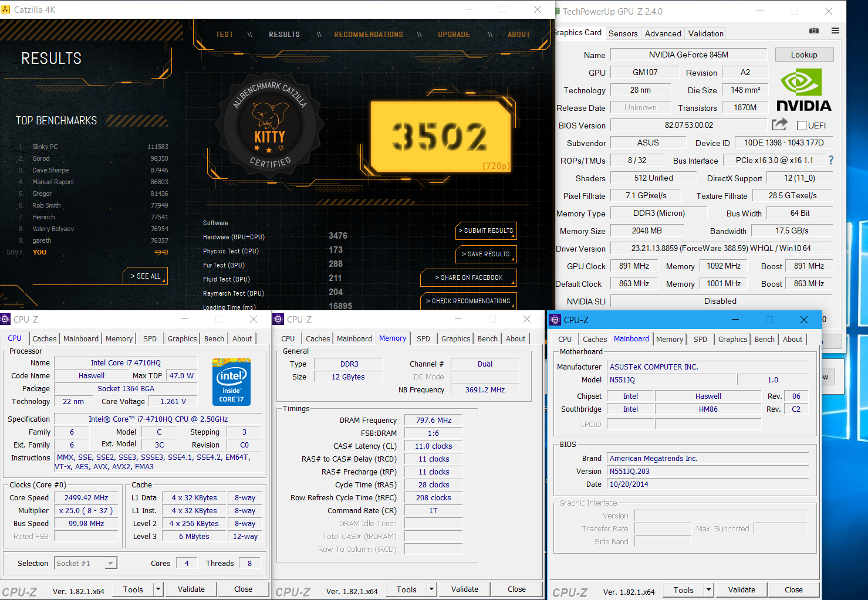868x600 pixels.
Task: Click the Lookup button in GPU-Z
Action: click(804, 55)
